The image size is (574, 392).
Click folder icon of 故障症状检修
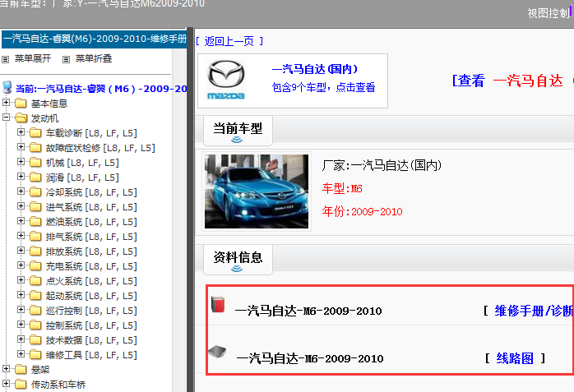coord(35,147)
